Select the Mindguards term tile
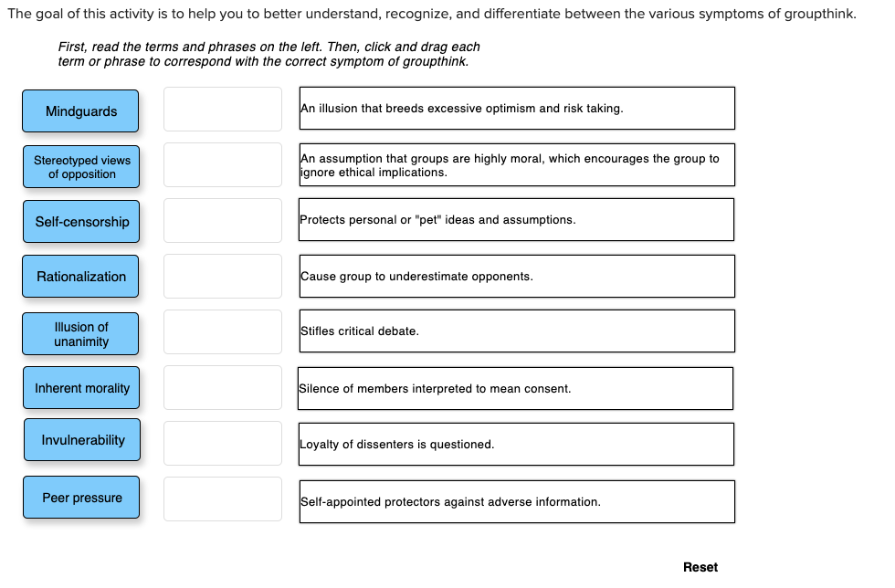895x588 pixels. (80, 111)
